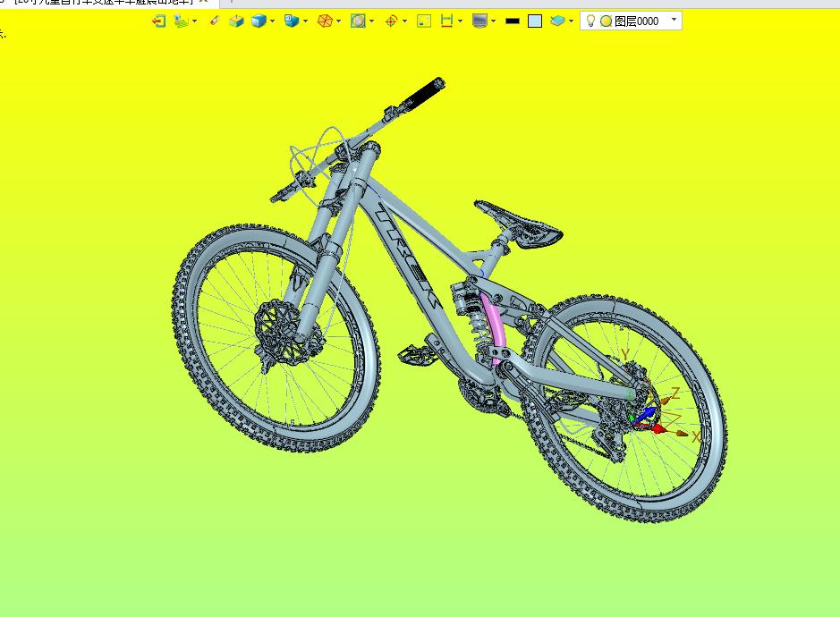Click the green selection filter icon
Image resolution: width=840 pixels, height=617 pixels.
(x=181, y=21)
